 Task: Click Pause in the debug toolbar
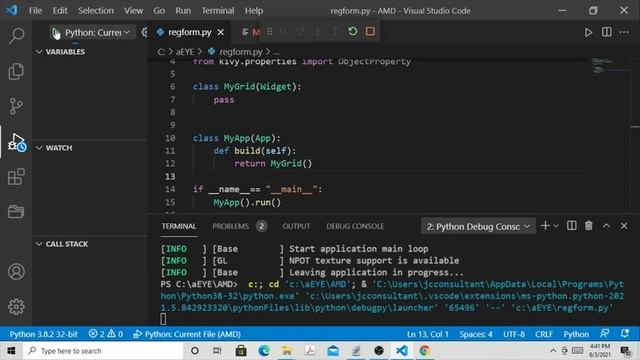tap(283, 31)
